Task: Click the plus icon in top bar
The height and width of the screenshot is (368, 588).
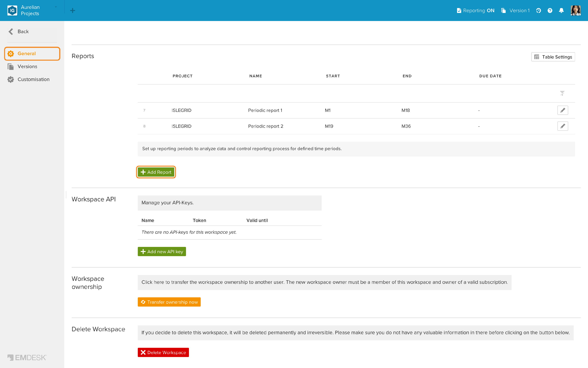Action: coord(72,10)
